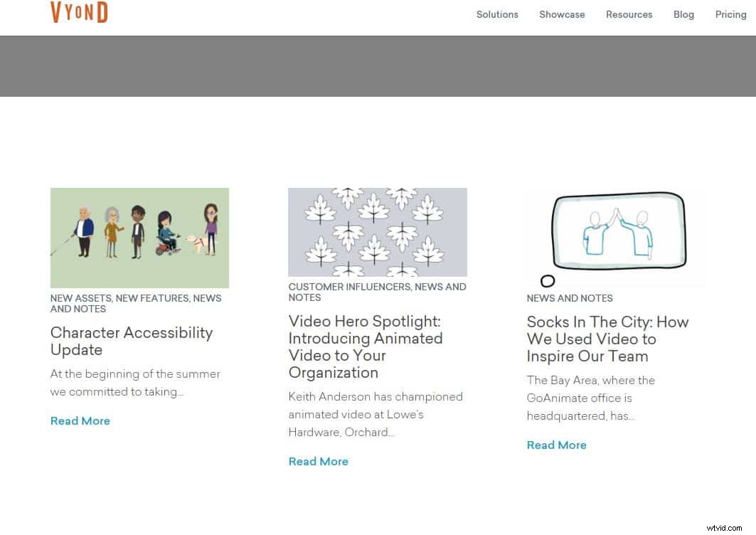
Task: Click the Character Accessibility Update thumbnail image
Action: 139,237
